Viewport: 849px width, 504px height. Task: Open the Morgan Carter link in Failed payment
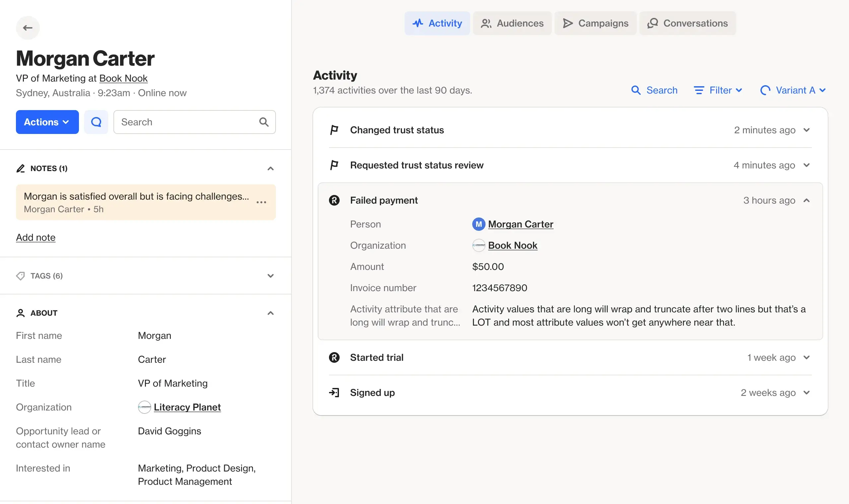(521, 224)
